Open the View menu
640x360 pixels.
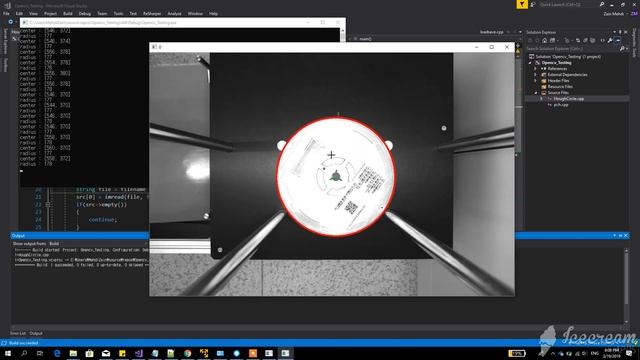(33, 13)
